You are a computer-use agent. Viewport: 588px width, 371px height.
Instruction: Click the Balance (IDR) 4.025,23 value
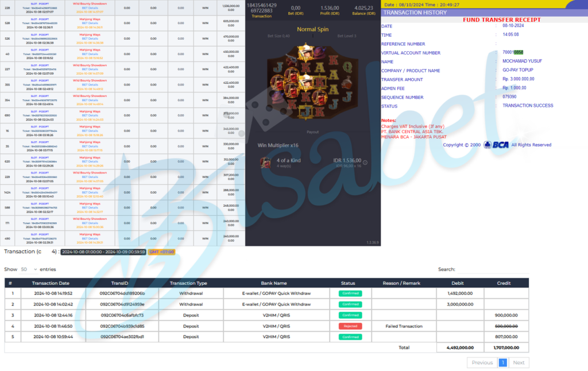(x=363, y=8)
